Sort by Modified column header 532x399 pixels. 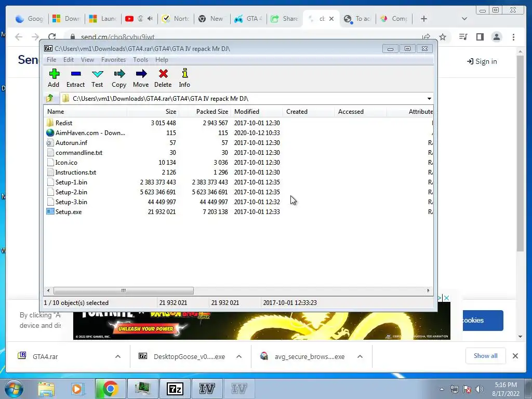pyautogui.click(x=257, y=112)
